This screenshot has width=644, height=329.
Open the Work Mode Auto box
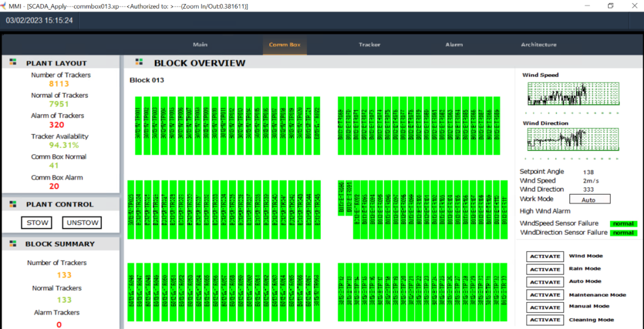pyautogui.click(x=590, y=199)
